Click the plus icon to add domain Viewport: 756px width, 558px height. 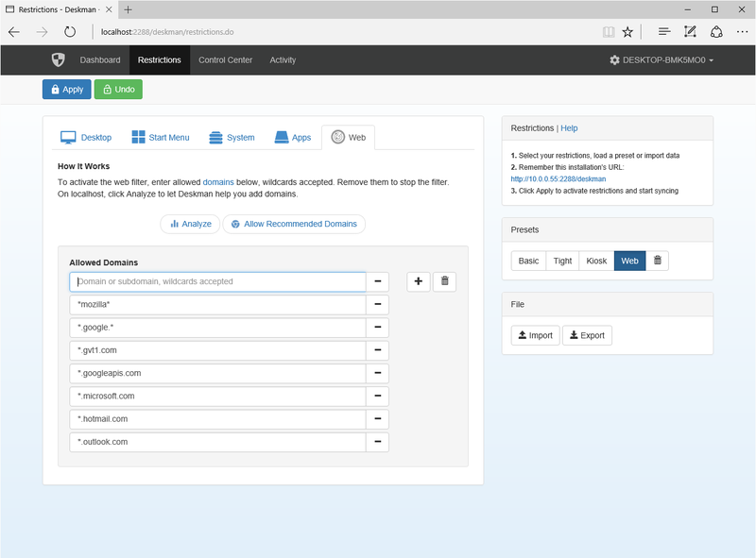tap(418, 281)
